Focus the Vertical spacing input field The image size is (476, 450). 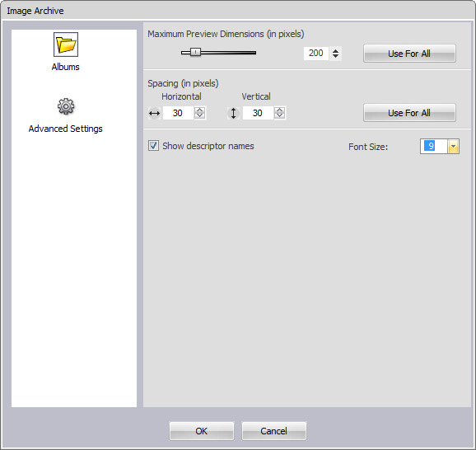[258, 113]
